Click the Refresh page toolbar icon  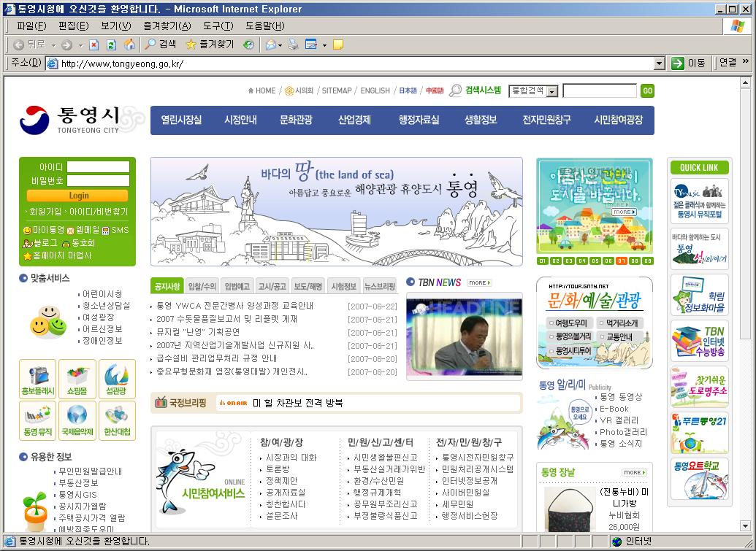click(x=111, y=45)
